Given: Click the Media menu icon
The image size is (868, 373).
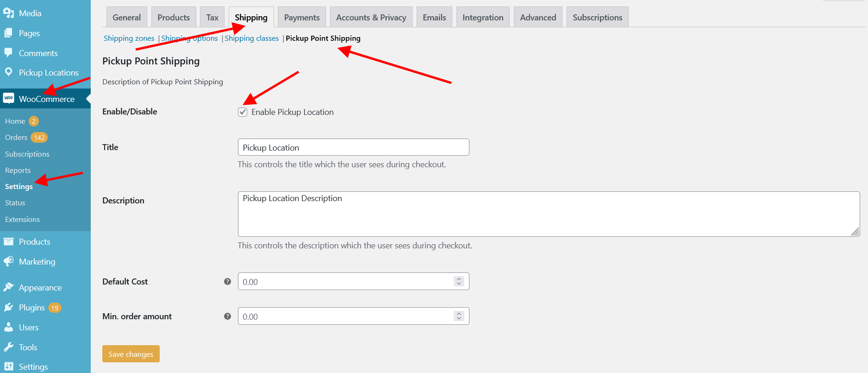Looking at the screenshot, I should [x=8, y=13].
